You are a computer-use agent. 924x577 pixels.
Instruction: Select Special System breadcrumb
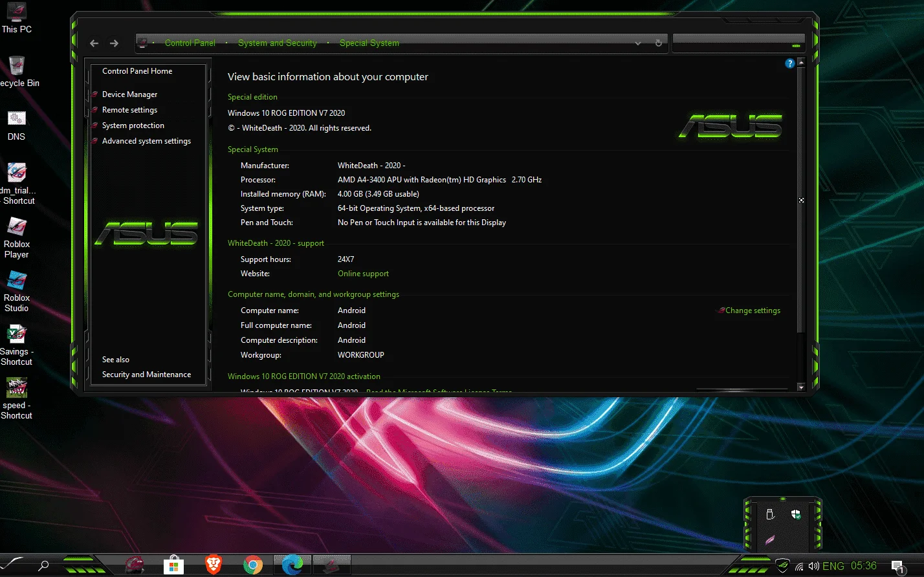(x=369, y=43)
